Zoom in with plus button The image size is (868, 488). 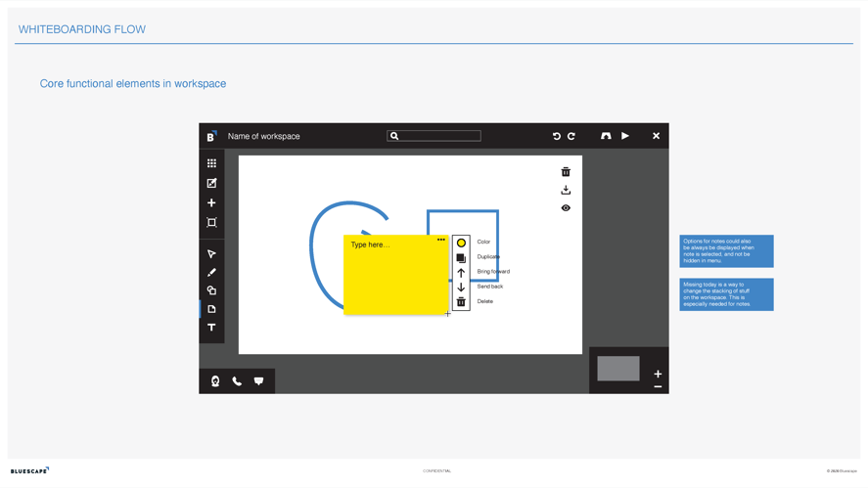[658, 374]
